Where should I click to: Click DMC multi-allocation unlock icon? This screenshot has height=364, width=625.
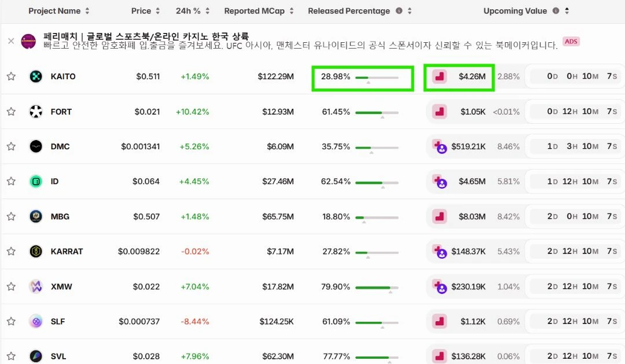point(440,146)
